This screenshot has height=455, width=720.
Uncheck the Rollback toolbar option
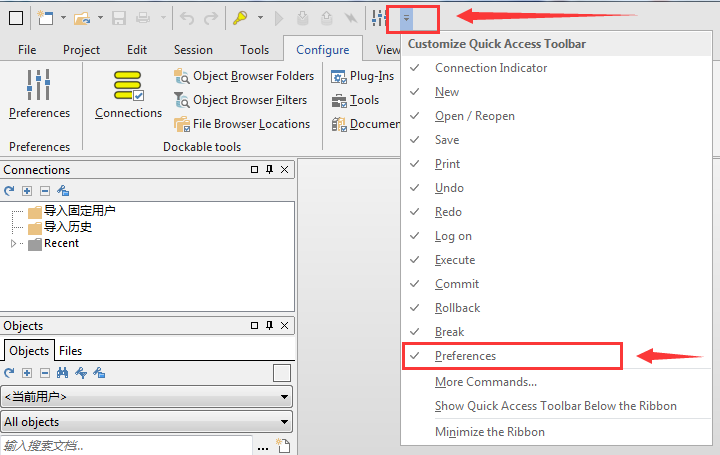pyautogui.click(x=457, y=308)
